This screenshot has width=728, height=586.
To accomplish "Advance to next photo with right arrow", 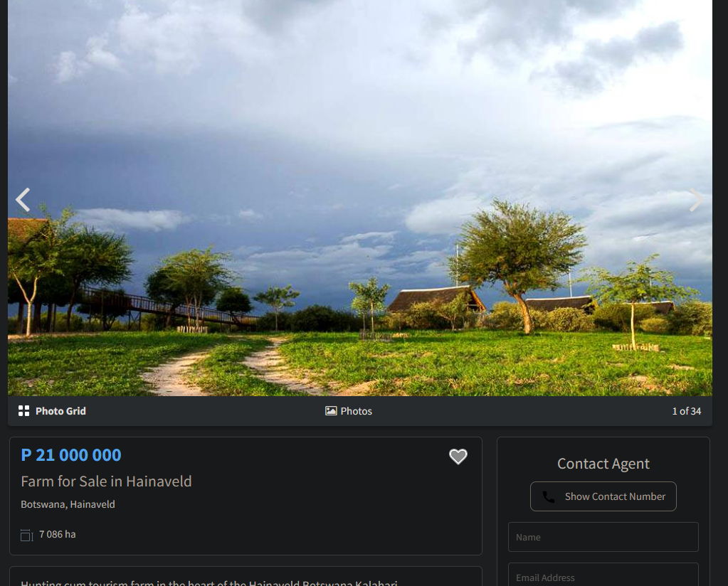I will click(x=697, y=200).
